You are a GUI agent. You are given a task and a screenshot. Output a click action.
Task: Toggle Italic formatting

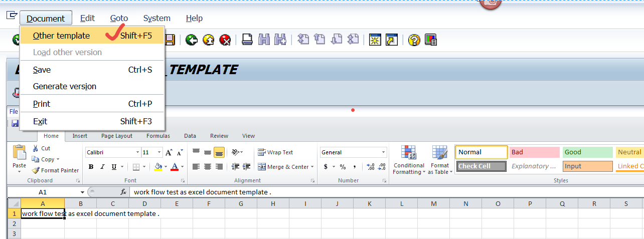102,167
